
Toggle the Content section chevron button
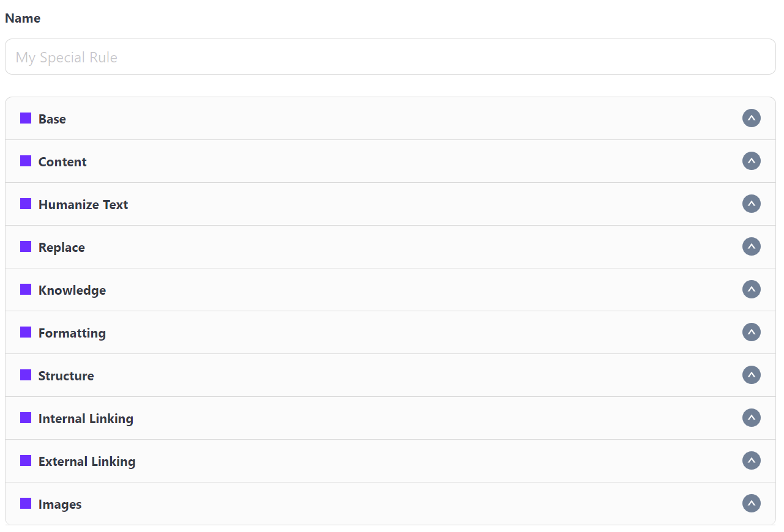click(x=752, y=161)
